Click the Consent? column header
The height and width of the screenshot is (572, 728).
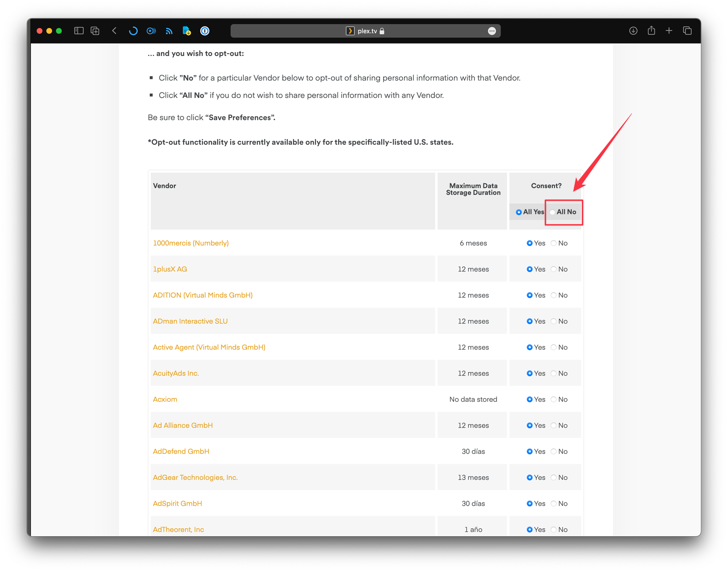(546, 186)
